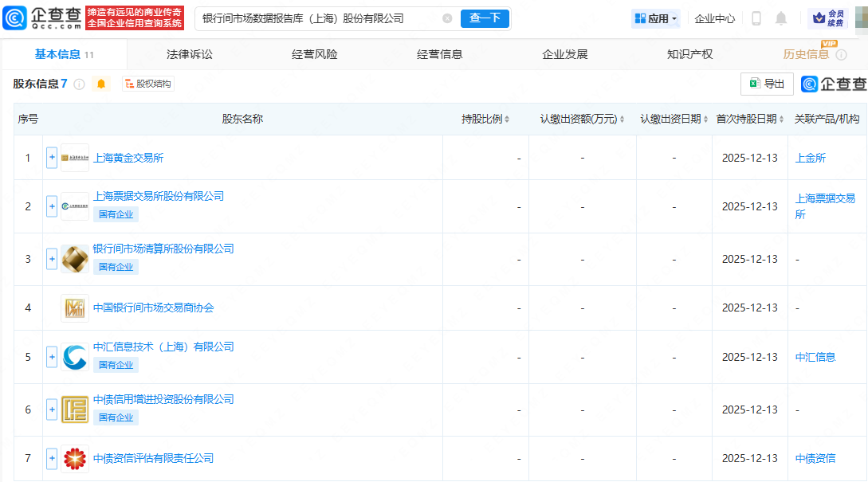Image resolution: width=868 pixels, height=482 pixels.
Task: Sort by 首次持股日期 column
Action: [749, 120]
